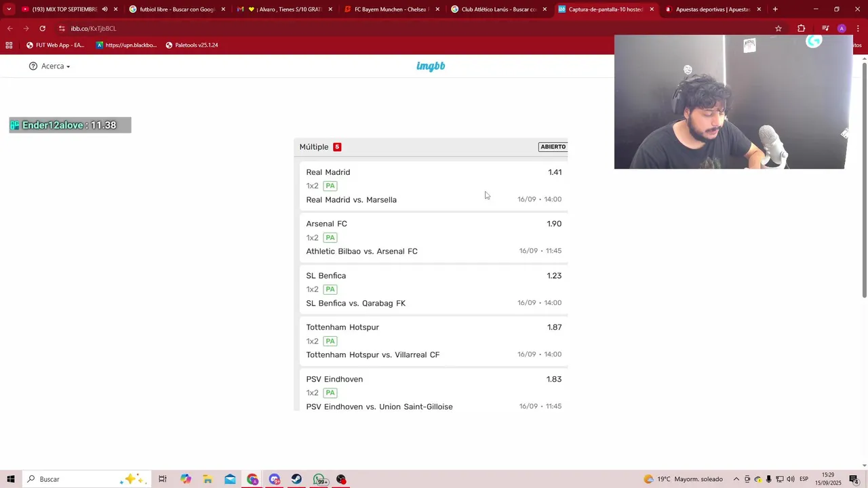
Task: Click the PA badge under Arsenal FC
Action: point(330,238)
